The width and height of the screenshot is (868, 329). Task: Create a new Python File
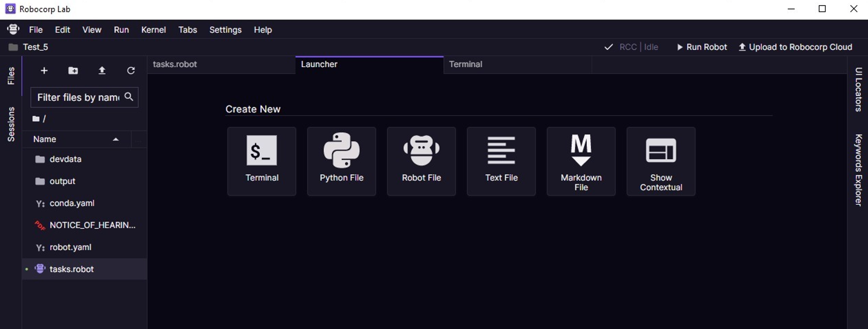pos(342,161)
